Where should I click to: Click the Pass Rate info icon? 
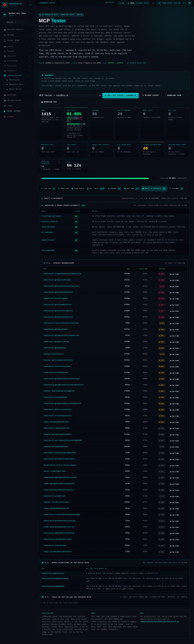click(76, 110)
